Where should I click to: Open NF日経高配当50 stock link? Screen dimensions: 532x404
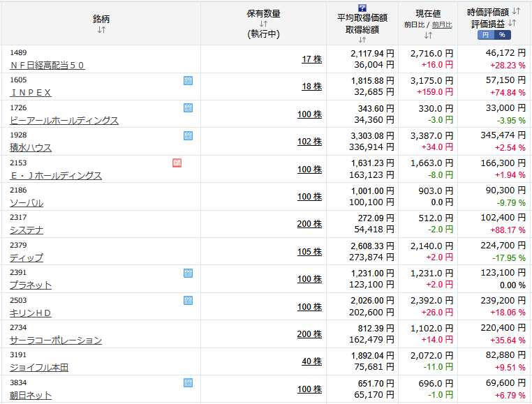tap(47, 65)
